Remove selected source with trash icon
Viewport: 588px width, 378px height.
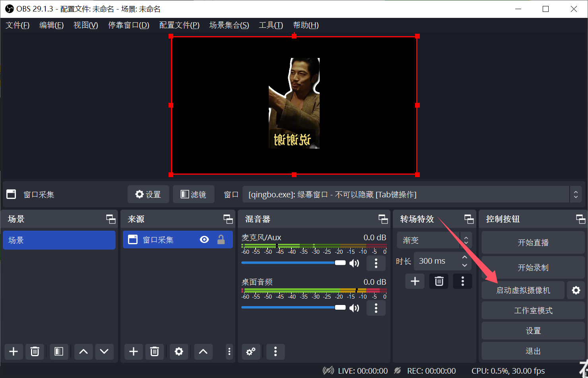(155, 351)
